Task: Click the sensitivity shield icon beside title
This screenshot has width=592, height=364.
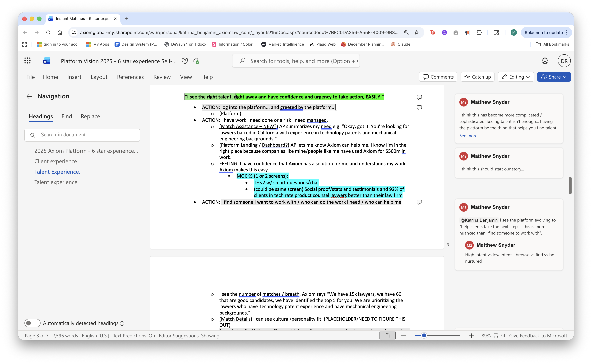Action: click(185, 61)
